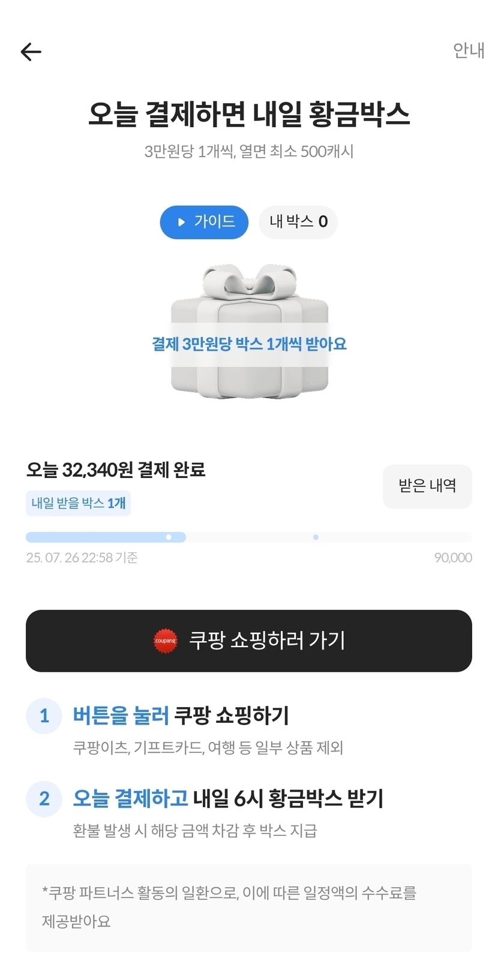Open the 받은 내역 history button
The width and height of the screenshot is (498, 980).
click(427, 486)
